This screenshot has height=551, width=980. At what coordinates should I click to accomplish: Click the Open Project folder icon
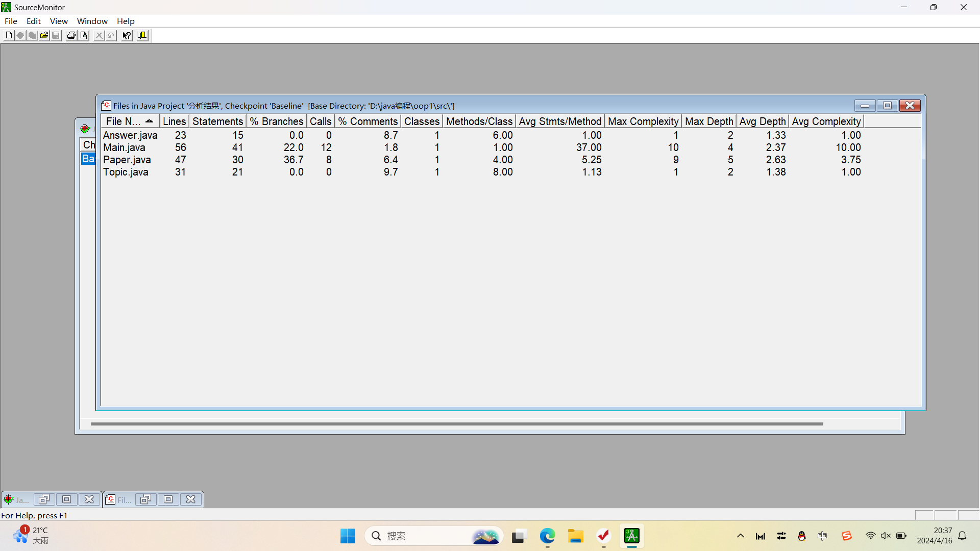pos(44,35)
